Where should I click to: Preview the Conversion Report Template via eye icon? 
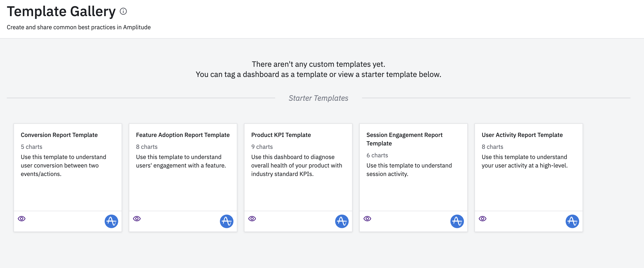coord(22,218)
